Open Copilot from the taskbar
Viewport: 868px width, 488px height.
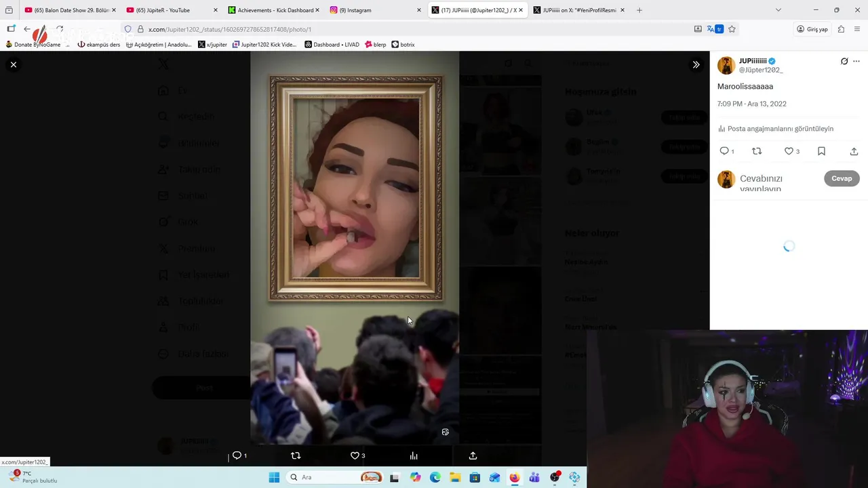pos(415,477)
